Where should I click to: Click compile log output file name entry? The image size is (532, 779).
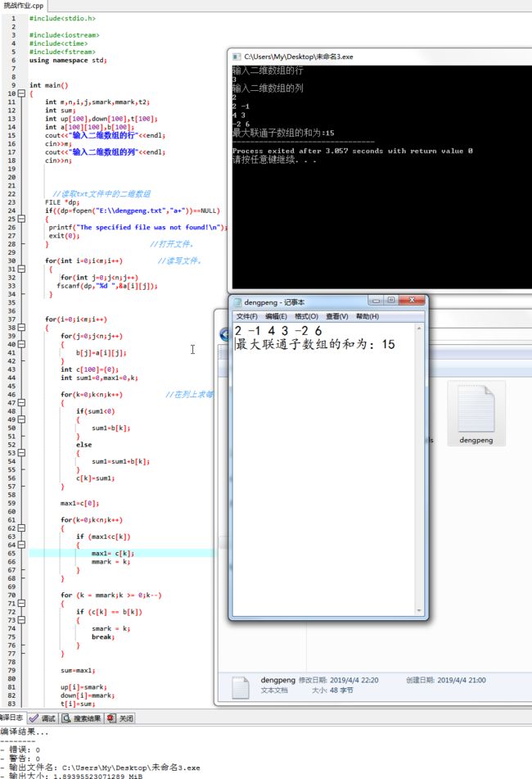[x=101, y=768]
